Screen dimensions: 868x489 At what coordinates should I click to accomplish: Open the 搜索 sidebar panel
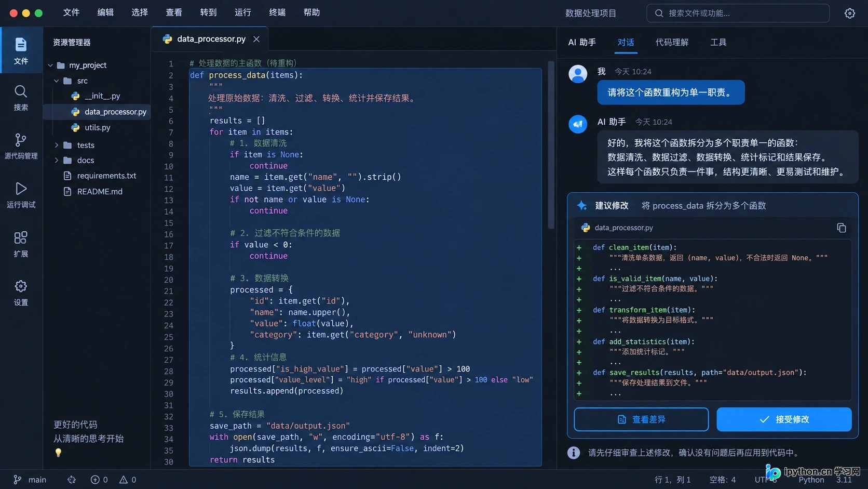tap(21, 98)
